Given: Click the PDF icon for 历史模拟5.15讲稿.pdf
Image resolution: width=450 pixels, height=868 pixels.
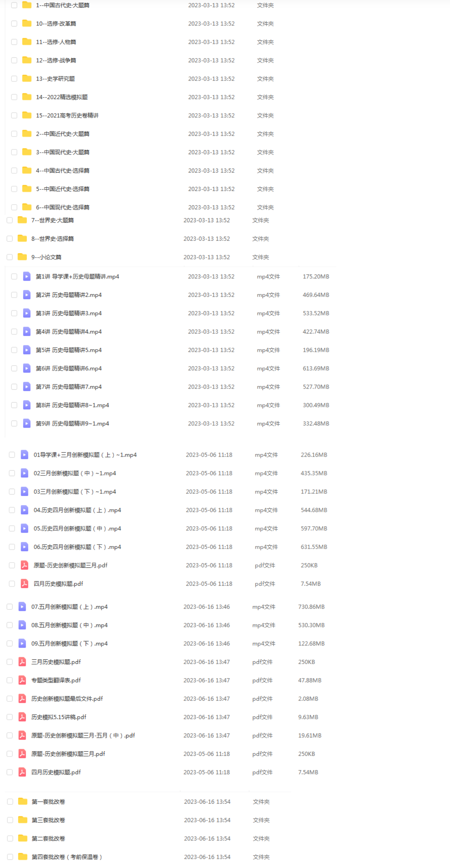Looking at the screenshot, I should pyautogui.click(x=22, y=717).
